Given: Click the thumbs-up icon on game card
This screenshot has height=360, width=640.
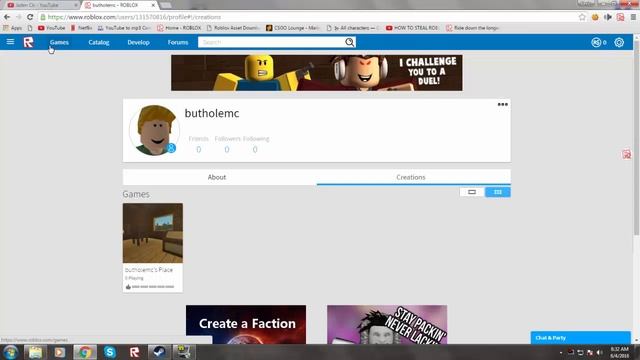Looking at the screenshot, I should pos(128,287).
